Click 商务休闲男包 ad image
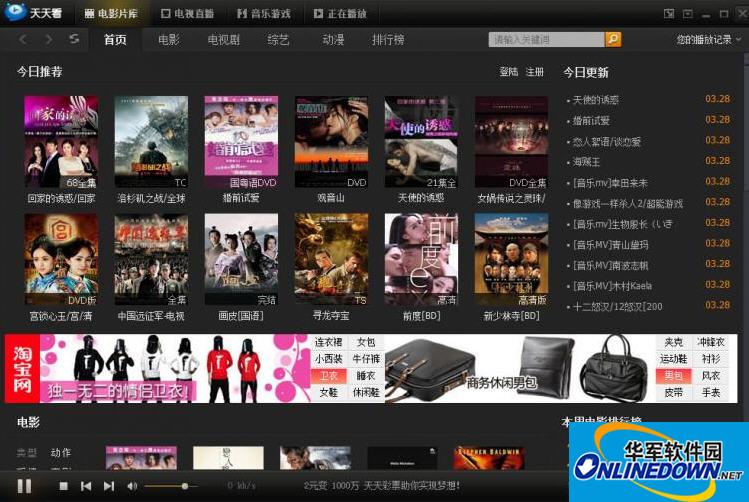Viewport: 749px width, 502px height. pyautogui.click(x=520, y=369)
